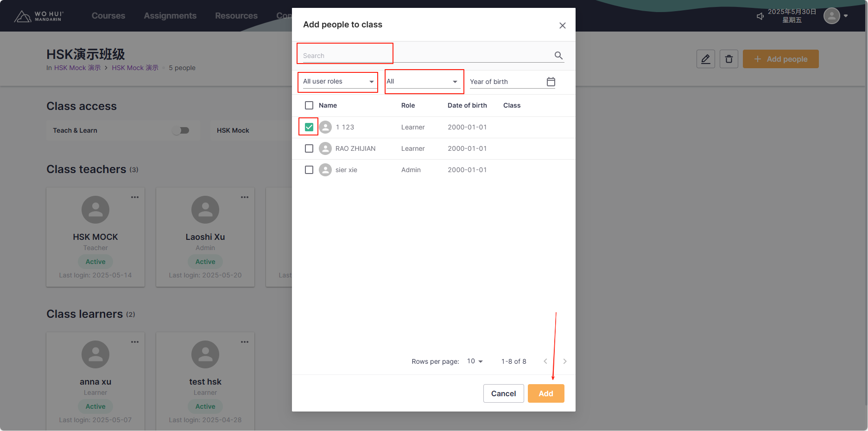
Task: Click the search magnifier icon in dialog
Action: click(x=558, y=56)
